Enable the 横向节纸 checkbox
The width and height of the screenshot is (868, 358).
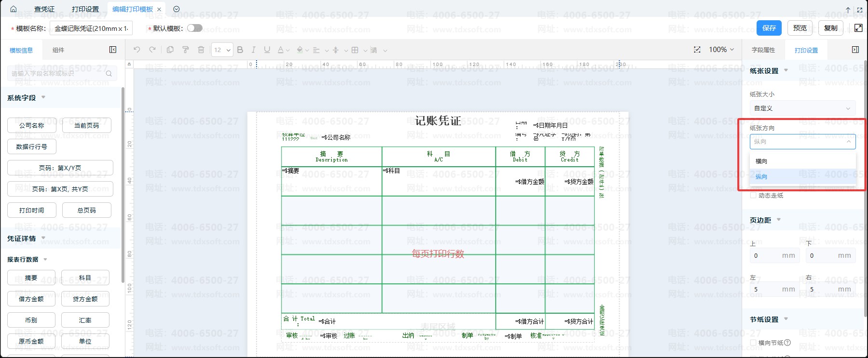click(x=753, y=343)
